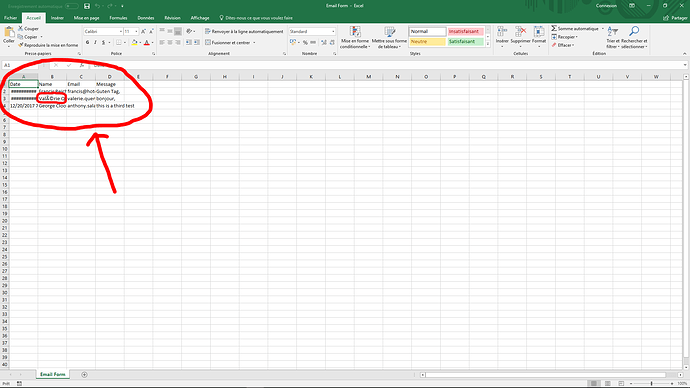Align cell content to bottom
690x388 pixels.
point(178,31)
